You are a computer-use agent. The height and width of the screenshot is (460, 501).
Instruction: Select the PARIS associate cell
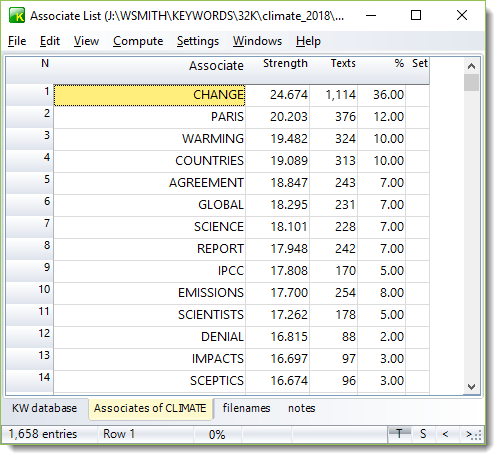coord(149,117)
